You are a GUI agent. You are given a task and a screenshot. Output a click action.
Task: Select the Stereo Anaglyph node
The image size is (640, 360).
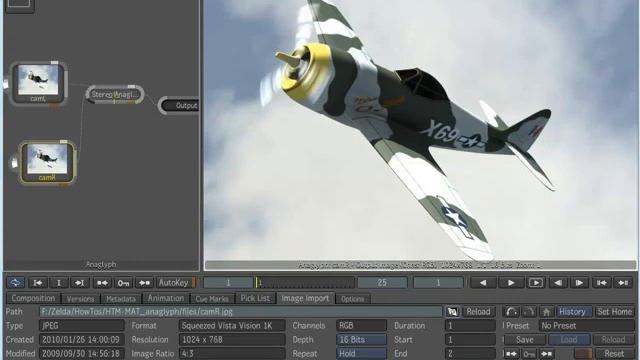(115, 94)
